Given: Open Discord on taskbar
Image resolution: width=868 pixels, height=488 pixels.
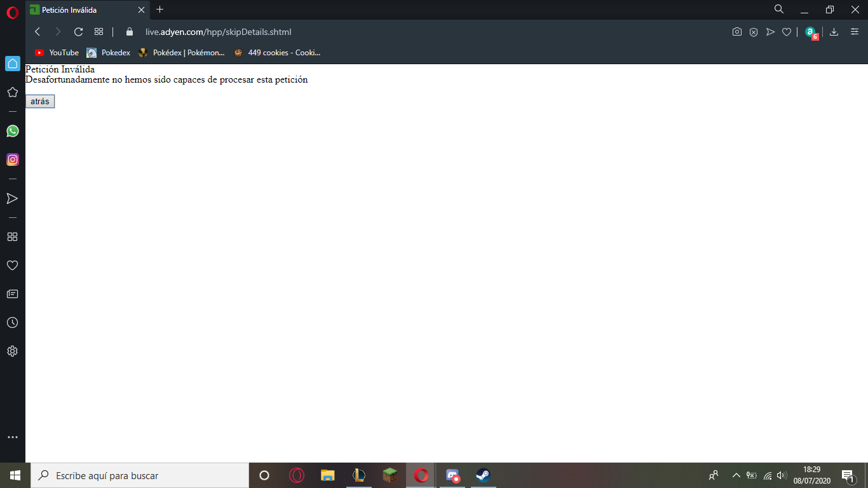Looking at the screenshot, I should tap(452, 475).
